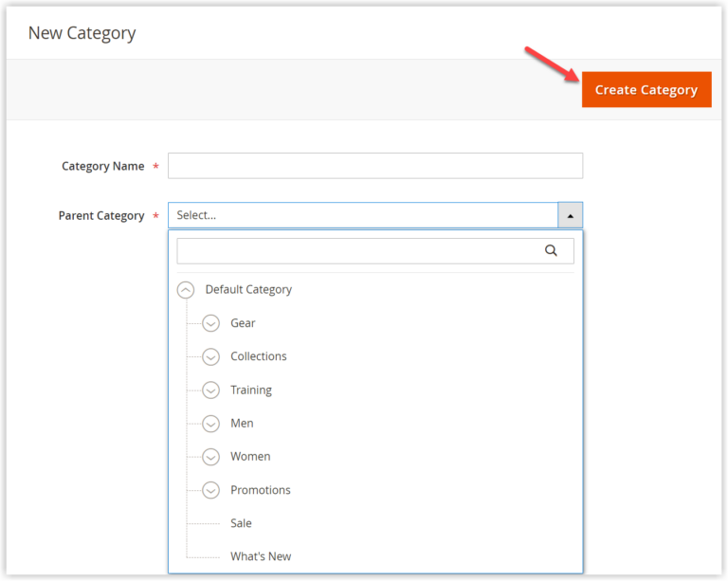Image resolution: width=728 pixels, height=581 pixels.
Task: Expand the Gear category chevron
Action: tap(210, 323)
